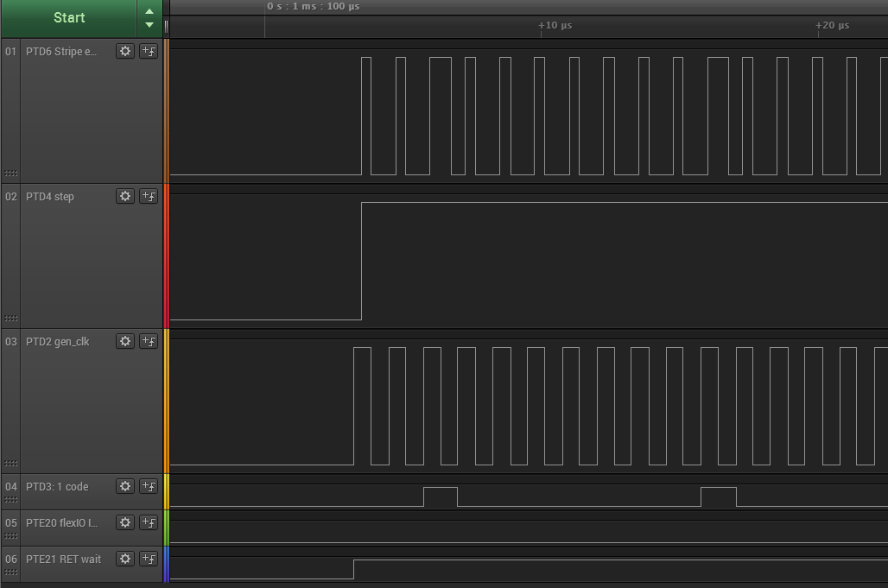Select the PTD4 step channel label
This screenshot has height=588, width=888.
[50, 197]
